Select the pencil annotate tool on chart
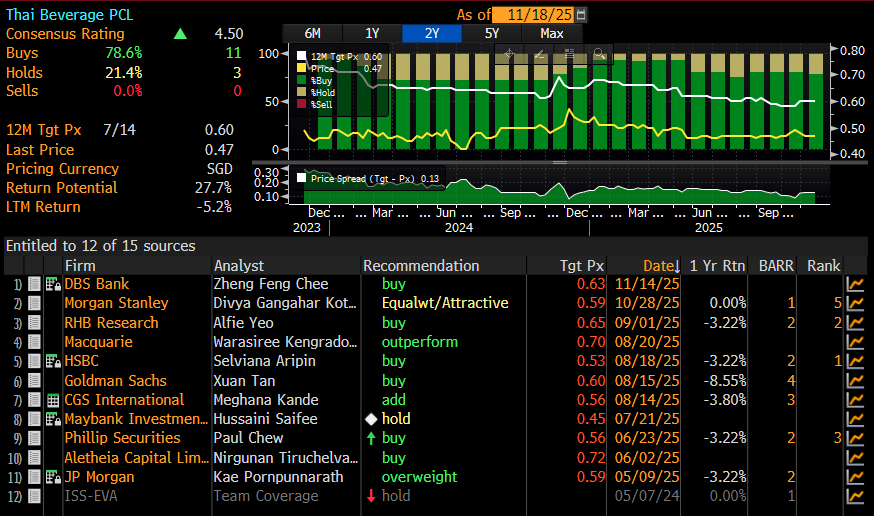Screen dimensions: 874x516 click(539, 54)
